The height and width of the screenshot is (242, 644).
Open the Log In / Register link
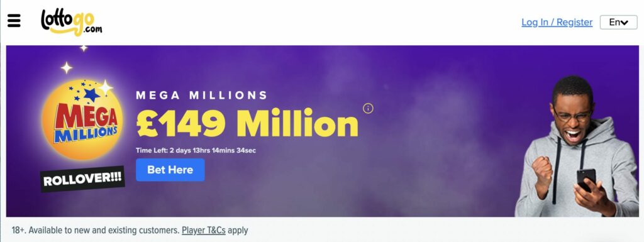[557, 22]
